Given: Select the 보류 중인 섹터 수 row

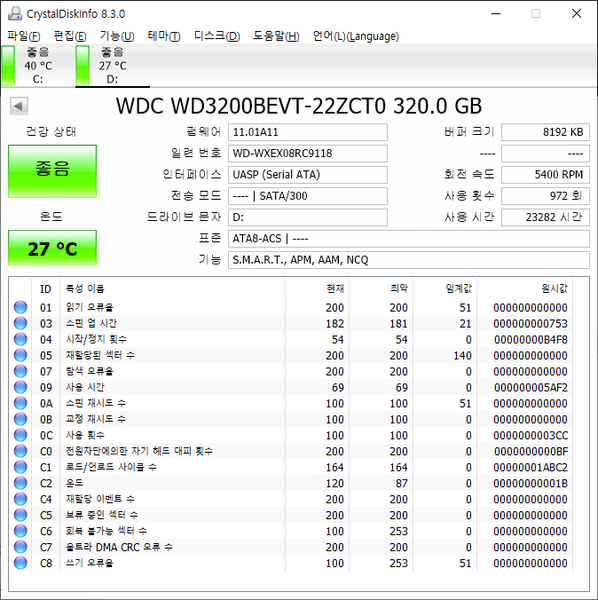Looking at the screenshot, I should click(x=291, y=515).
